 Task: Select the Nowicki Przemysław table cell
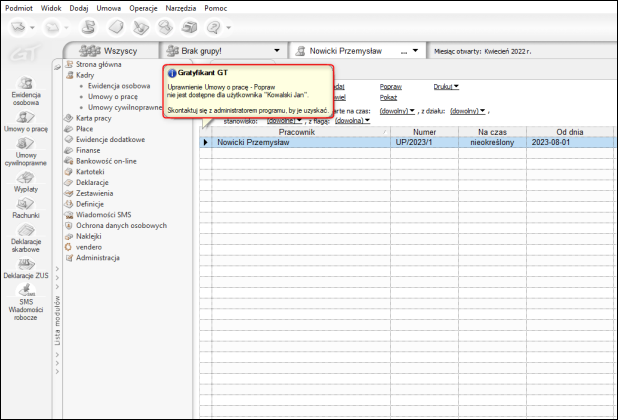[x=301, y=142]
